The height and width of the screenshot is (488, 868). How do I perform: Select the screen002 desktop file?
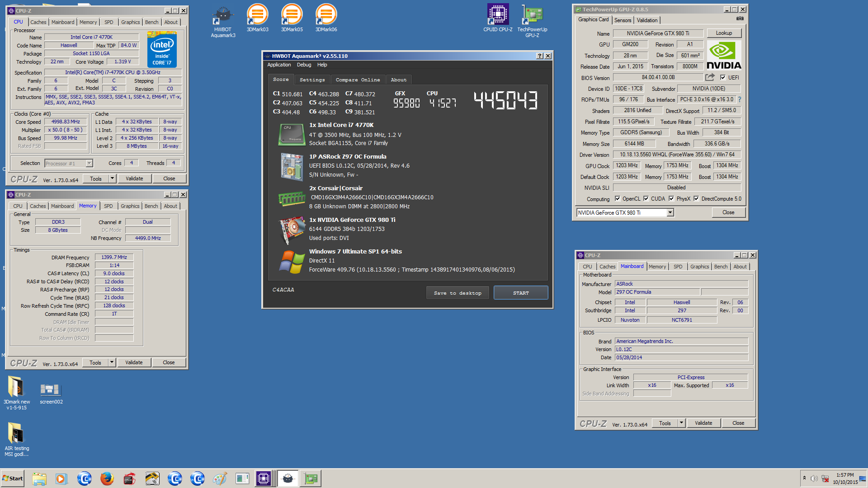pyautogui.click(x=51, y=393)
